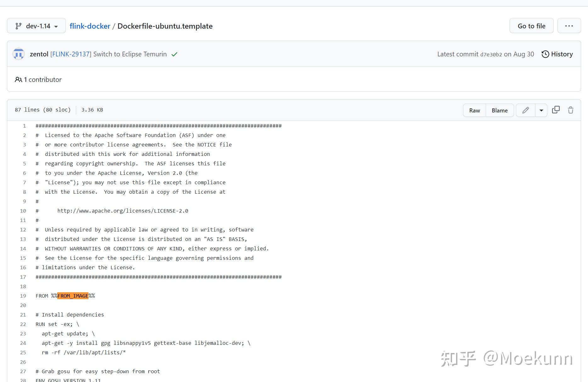Edit the file with the pencil icon
The width and height of the screenshot is (588, 382).
(x=525, y=110)
